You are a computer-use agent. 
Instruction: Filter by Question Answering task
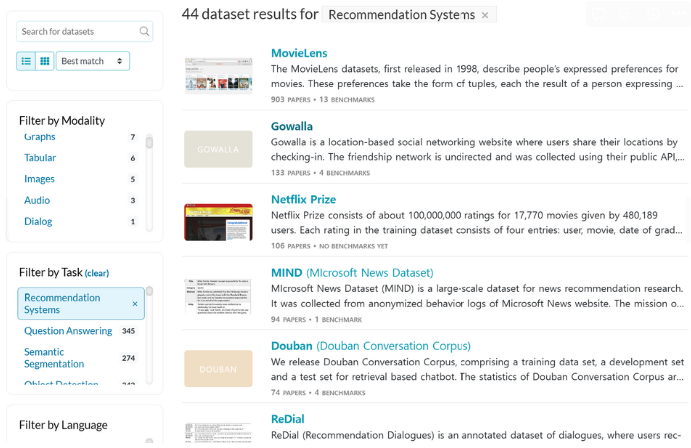[x=68, y=331]
